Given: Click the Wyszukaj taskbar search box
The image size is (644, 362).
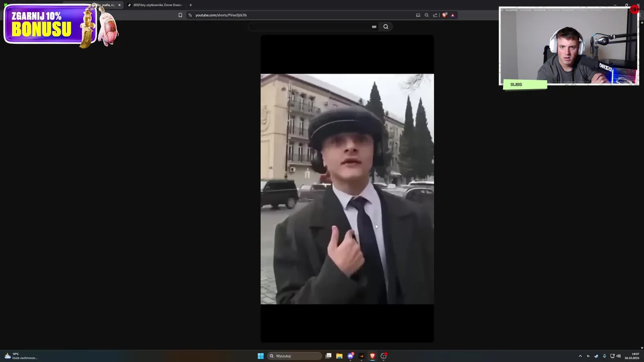Looking at the screenshot, I should click(x=295, y=356).
